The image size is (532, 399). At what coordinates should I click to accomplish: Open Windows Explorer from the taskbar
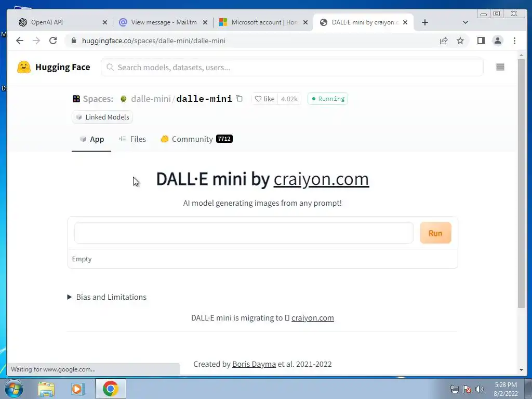[46, 389]
